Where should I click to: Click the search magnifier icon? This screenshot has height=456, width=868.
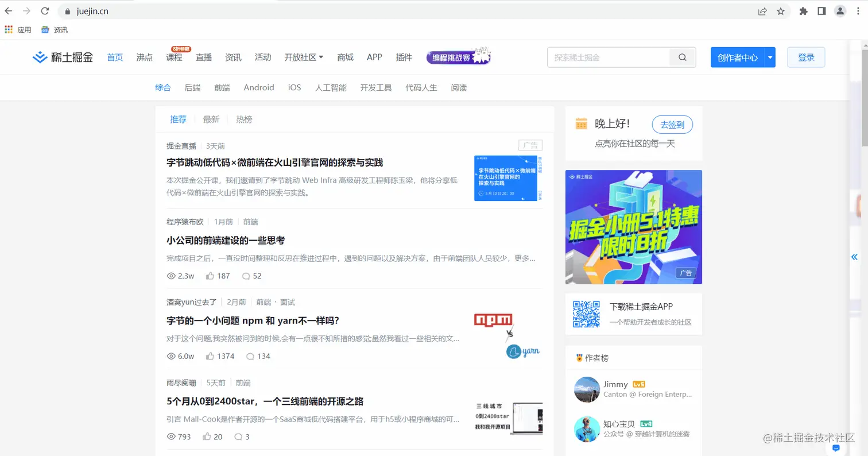(683, 57)
